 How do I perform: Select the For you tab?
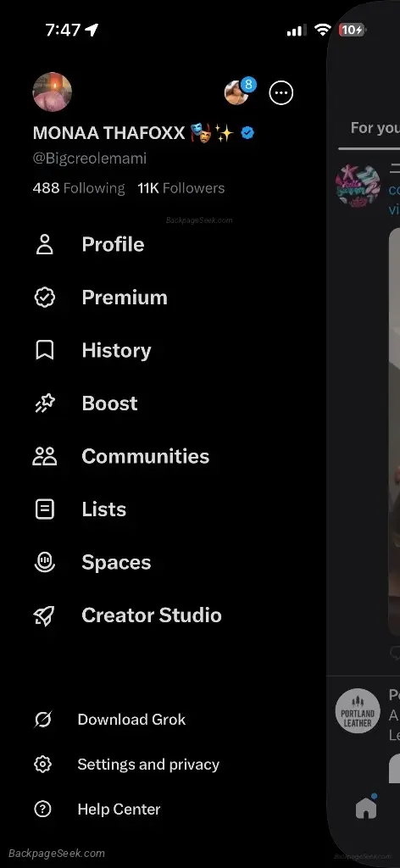tap(375, 128)
